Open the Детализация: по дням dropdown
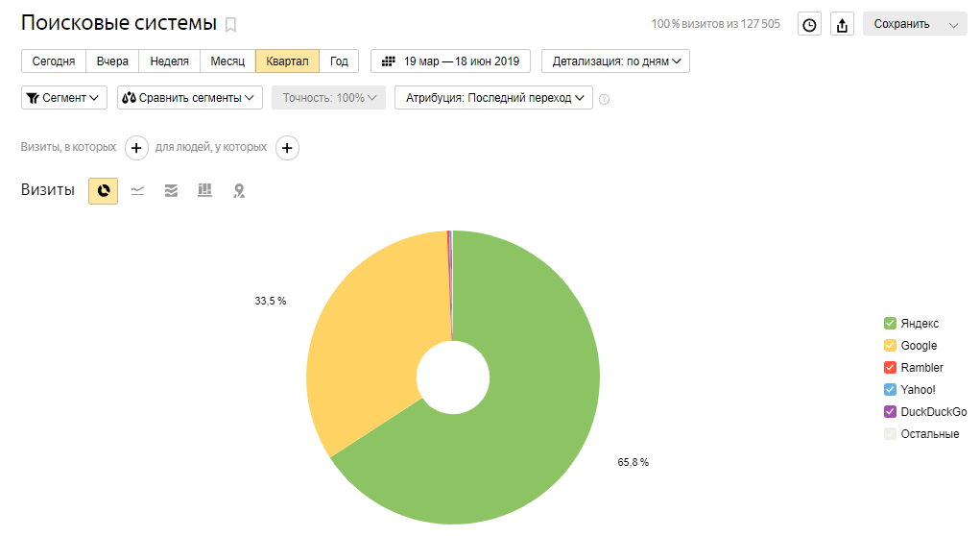The width and height of the screenshot is (980, 536). [x=615, y=61]
